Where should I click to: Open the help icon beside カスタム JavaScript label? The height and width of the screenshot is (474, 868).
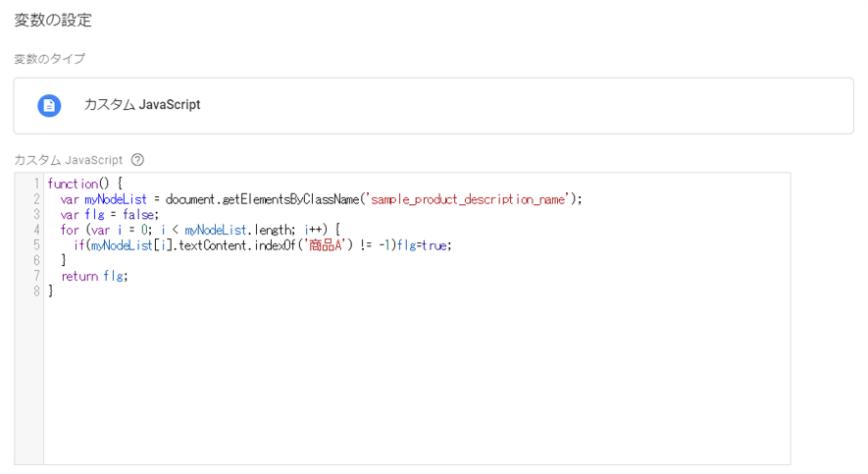(138, 160)
